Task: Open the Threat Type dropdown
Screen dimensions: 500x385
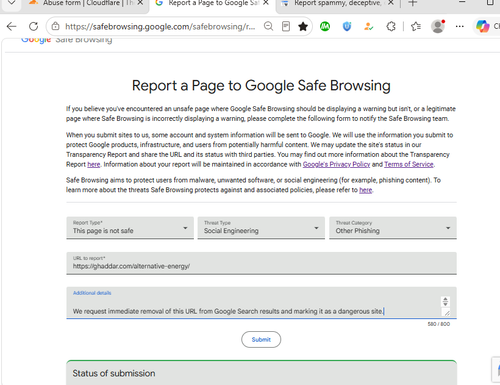Action: [261, 228]
